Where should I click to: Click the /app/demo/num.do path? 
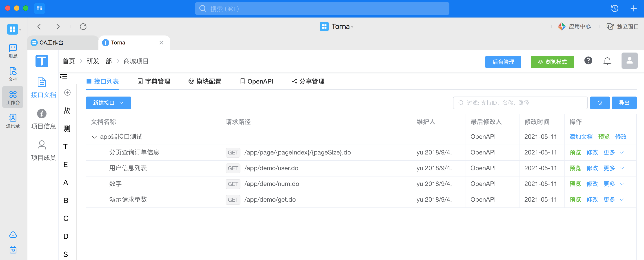point(272,184)
